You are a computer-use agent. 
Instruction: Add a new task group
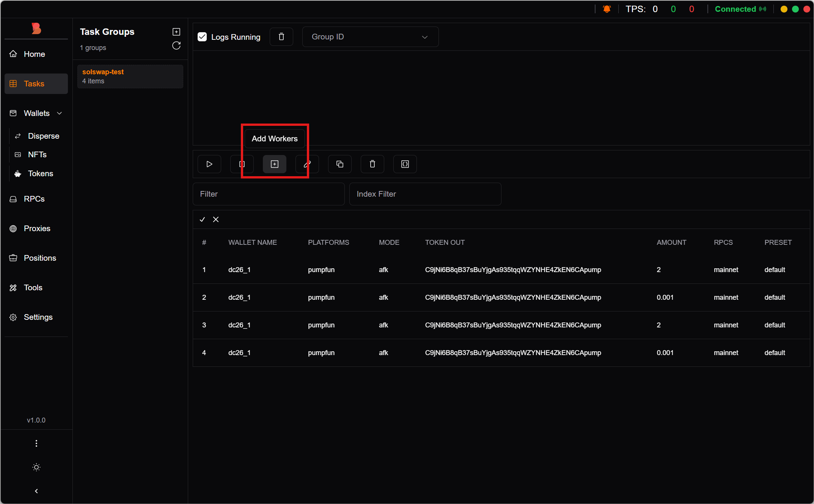coord(176,32)
